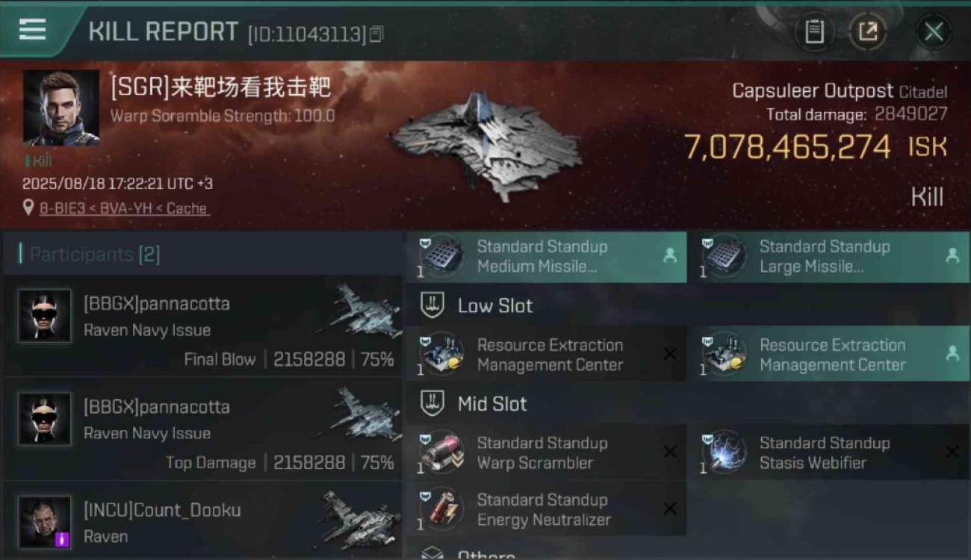
Task: Tap the Standup Stasis Webifier icon
Action: pos(723,453)
